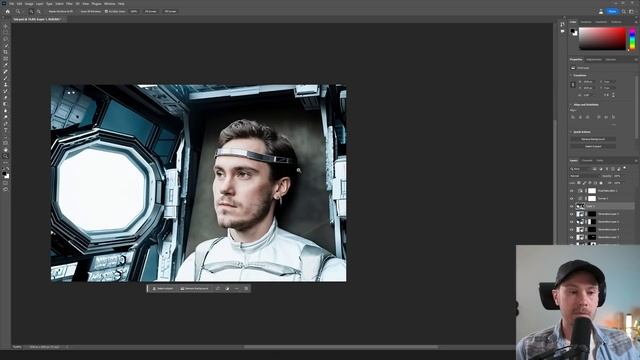Click Select Subject in contextual task bar
This screenshot has height=360, width=640.
point(163,289)
